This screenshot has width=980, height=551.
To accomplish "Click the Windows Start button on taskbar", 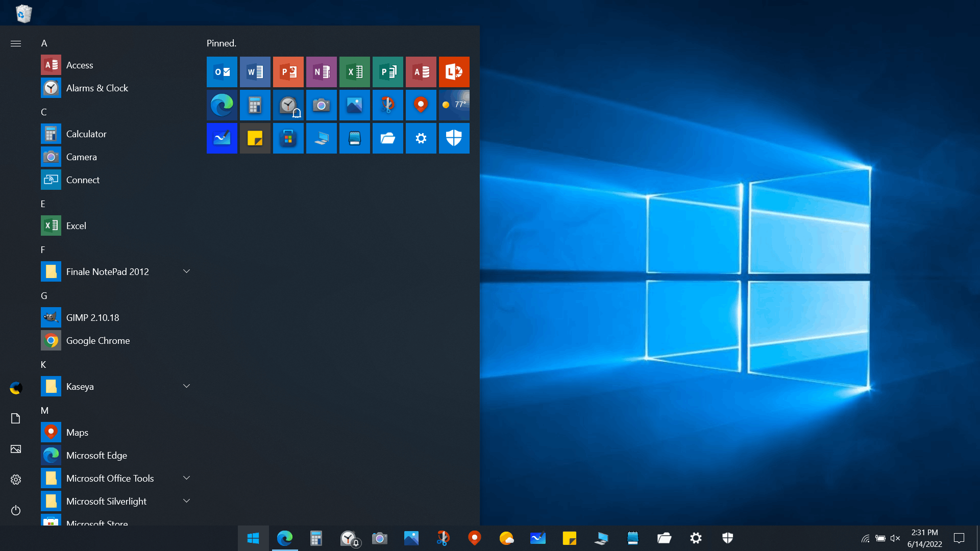I will (x=253, y=538).
